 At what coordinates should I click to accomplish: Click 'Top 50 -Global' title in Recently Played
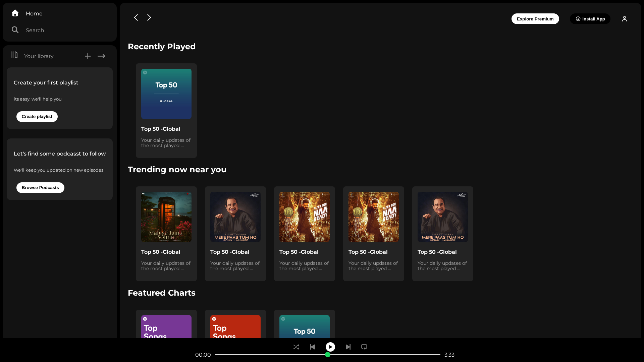coord(161,129)
